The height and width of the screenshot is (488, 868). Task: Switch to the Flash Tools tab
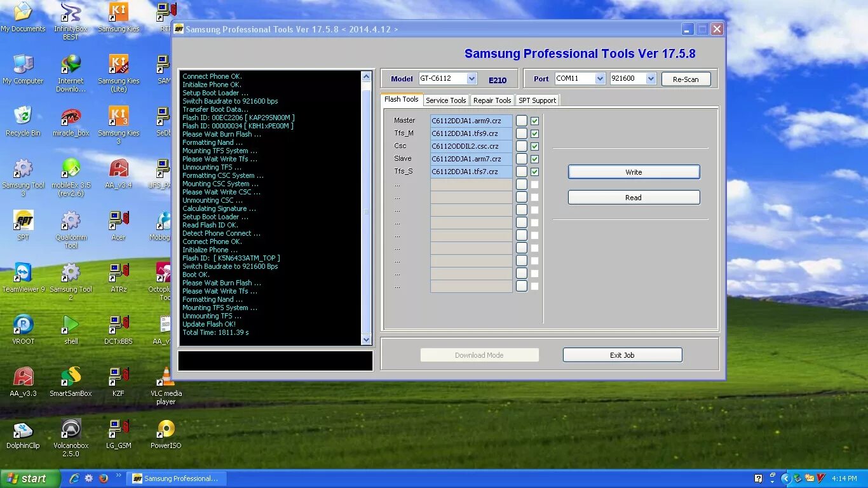[402, 100]
